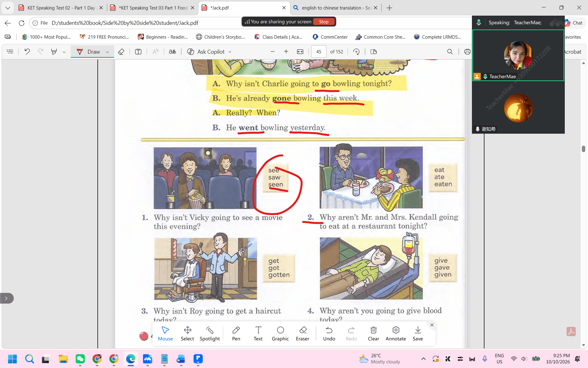Click the PDF erase tool icon
Image resolution: width=588 pixels, height=368 pixels.
click(x=121, y=52)
